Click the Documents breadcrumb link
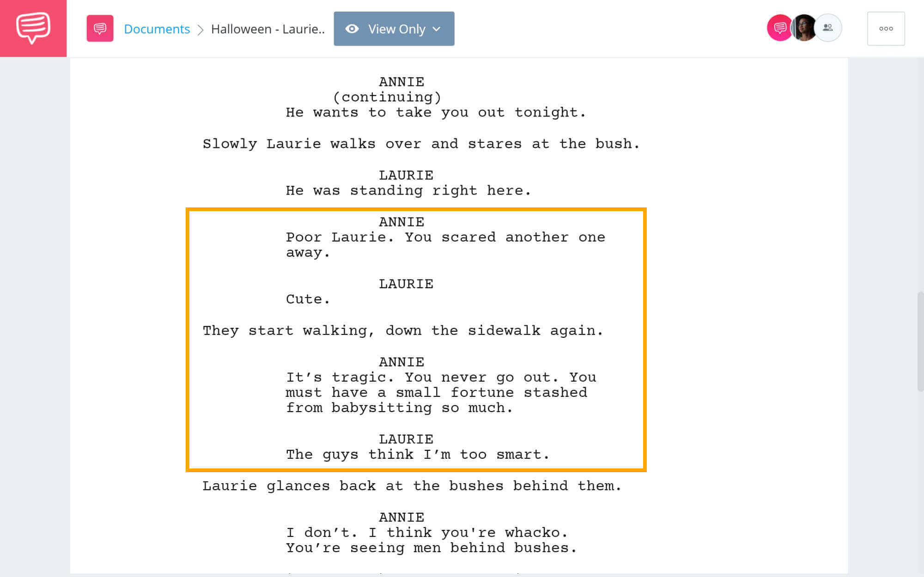Image resolution: width=924 pixels, height=577 pixels. (x=157, y=28)
